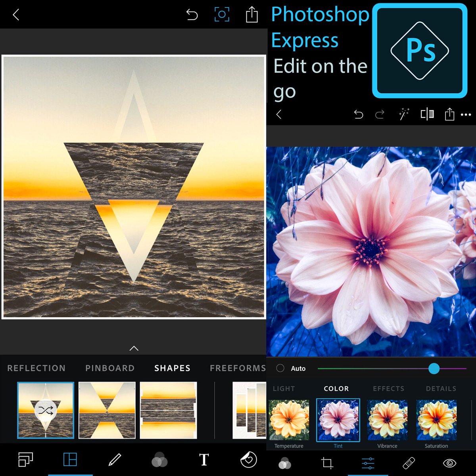Switch to the REFLECTION tab
Viewport: 476px width, 476px height.
(x=36, y=368)
